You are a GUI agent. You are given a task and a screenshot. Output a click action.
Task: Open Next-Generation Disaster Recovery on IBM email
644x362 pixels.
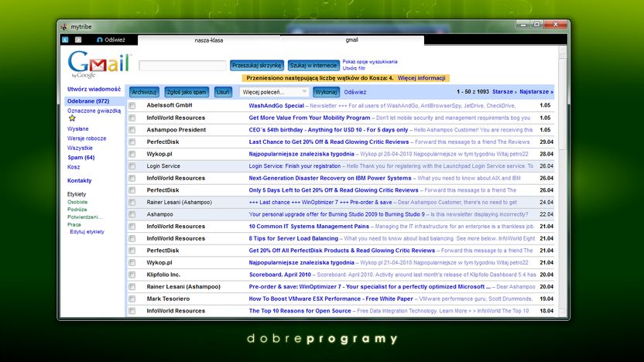pos(330,178)
